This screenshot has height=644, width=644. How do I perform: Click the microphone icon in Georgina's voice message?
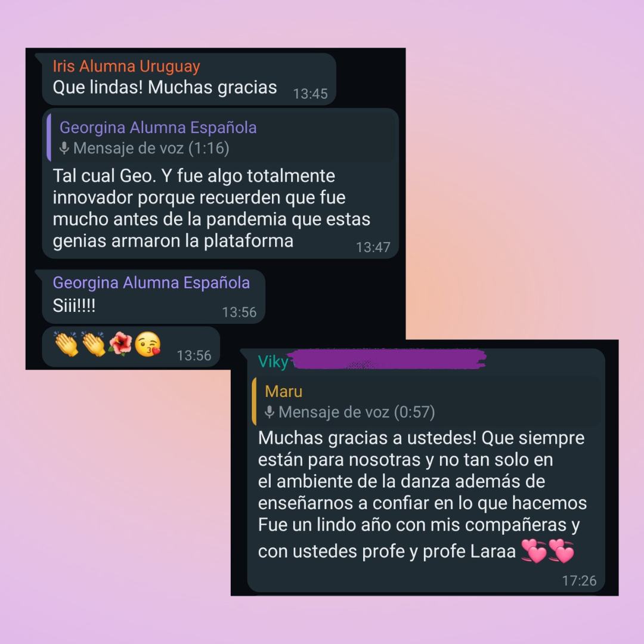[x=64, y=148]
